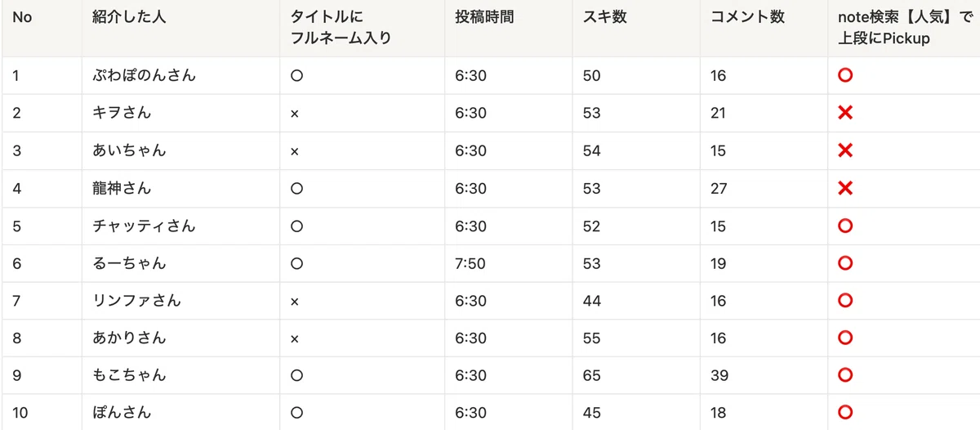The image size is (980, 430).
Task: Click the name cell ぽんさん
Action: pyautogui.click(x=122, y=413)
